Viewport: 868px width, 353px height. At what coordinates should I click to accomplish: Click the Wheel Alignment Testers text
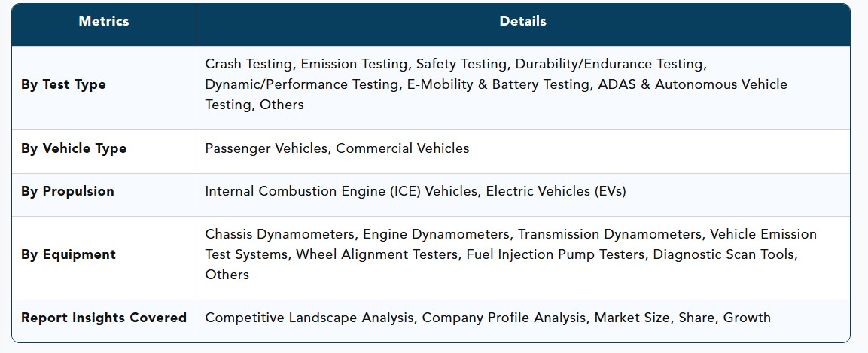tap(376, 254)
